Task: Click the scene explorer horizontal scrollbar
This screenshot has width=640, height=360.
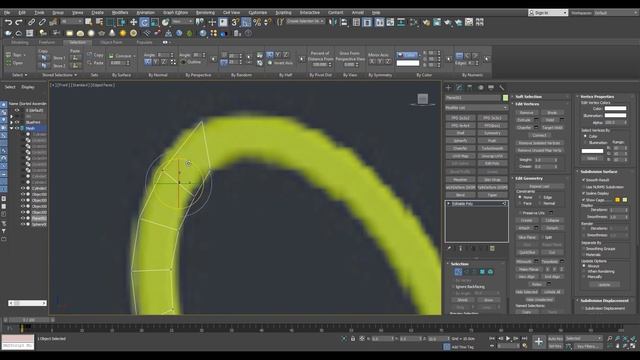Action: click(x=27, y=303)
